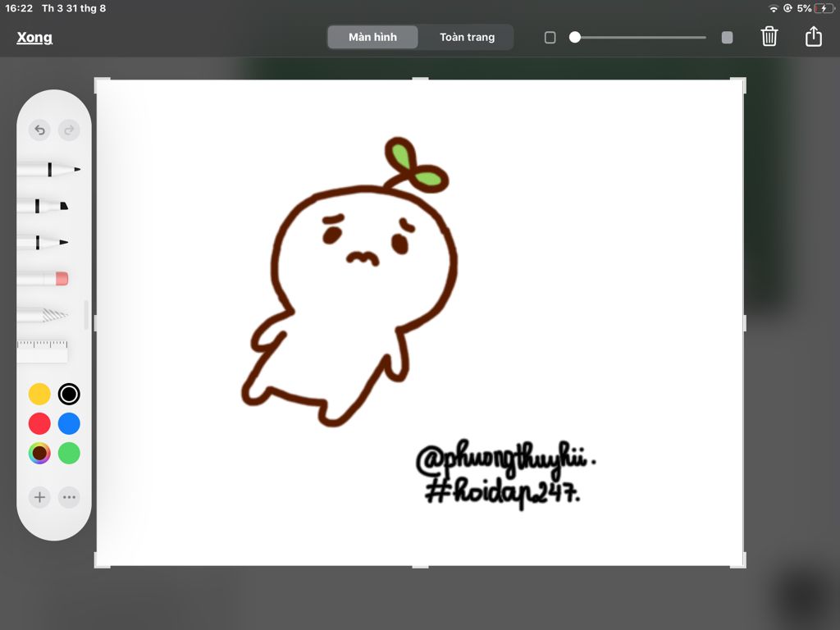Viewport: 840px width, 630px height.
Task: Tap the bottom-middle crop edge handle
Action: tap(421, 566)
